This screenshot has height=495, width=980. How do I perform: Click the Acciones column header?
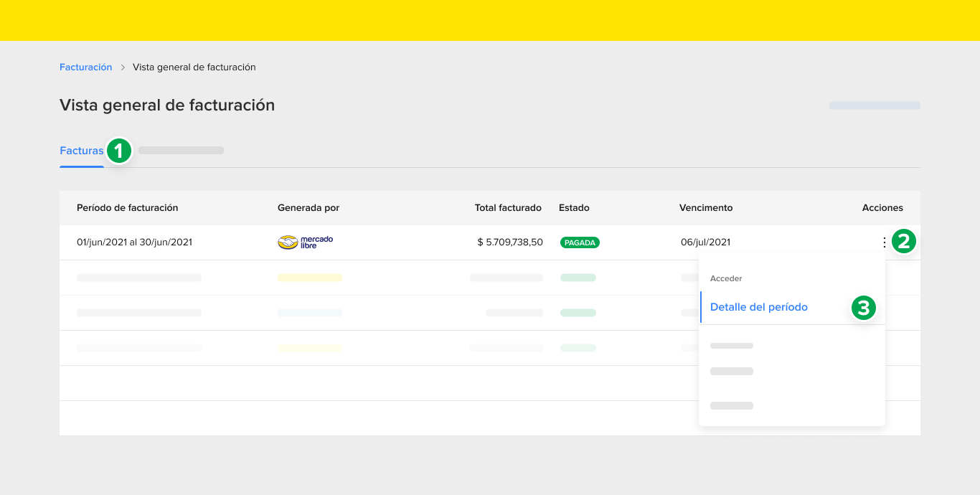(882, 207)
